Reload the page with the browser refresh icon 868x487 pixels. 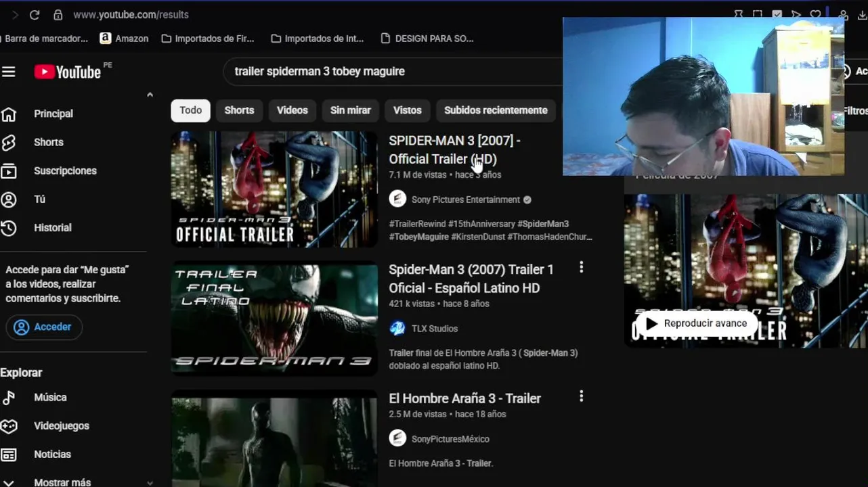[35, 14]
